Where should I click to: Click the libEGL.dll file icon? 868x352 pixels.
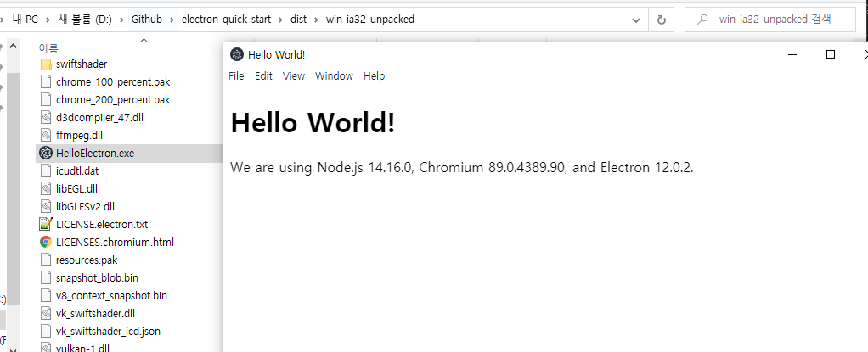tap(46, 188)
